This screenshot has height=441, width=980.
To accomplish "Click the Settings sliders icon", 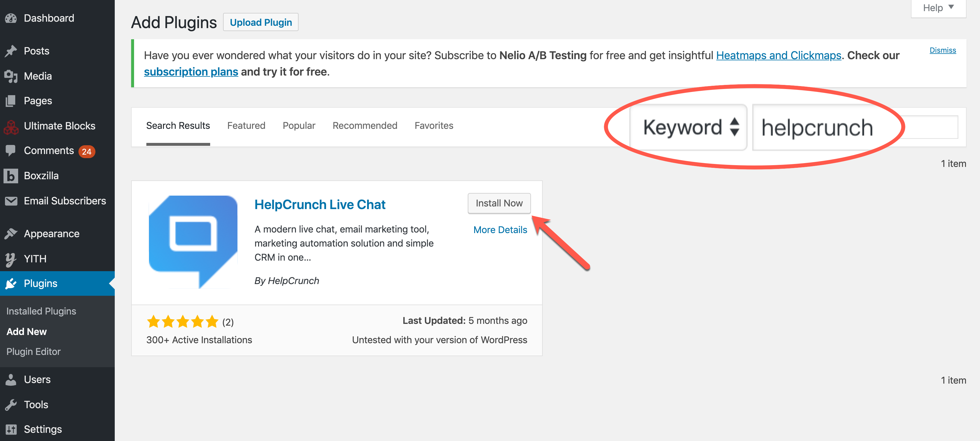I will 11,430.
